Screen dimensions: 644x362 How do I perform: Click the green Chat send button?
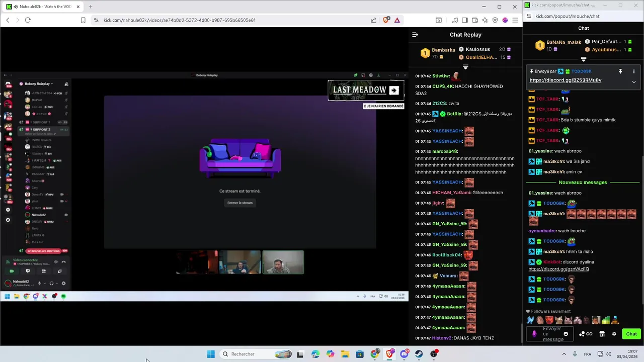[631, 334]
